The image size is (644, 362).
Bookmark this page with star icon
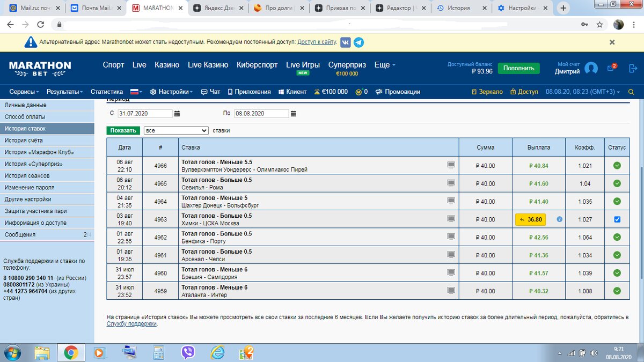click(599, 24)
